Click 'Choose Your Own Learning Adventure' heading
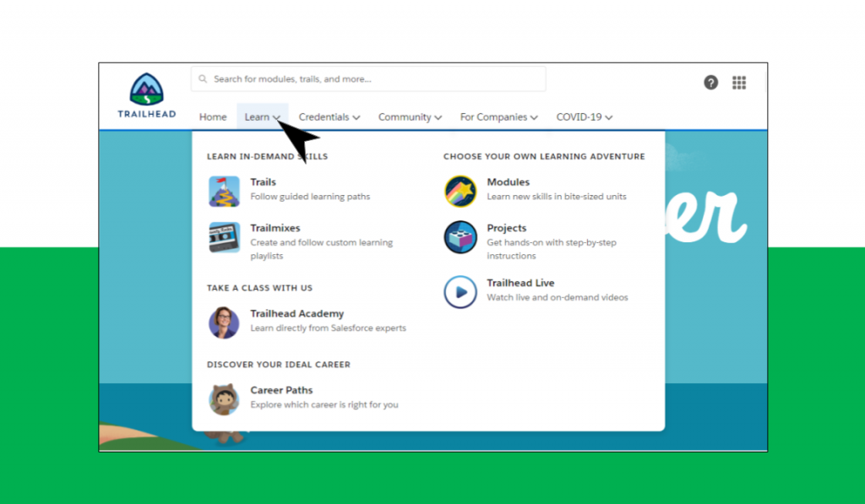Screen dimensions: 865x504 544,157
